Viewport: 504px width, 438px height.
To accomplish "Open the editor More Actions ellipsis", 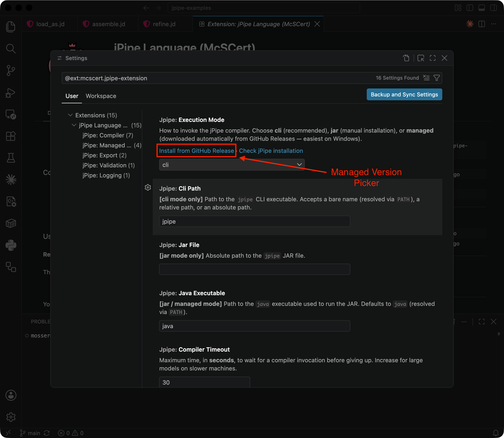I will (x=494, y=24).
